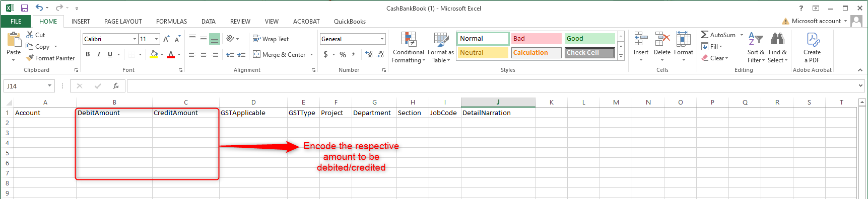Click AutoSum sigma button
Image resolution: width=868 pixels, height=199 pixels.
pyautogui.click(x=718, y=35)
